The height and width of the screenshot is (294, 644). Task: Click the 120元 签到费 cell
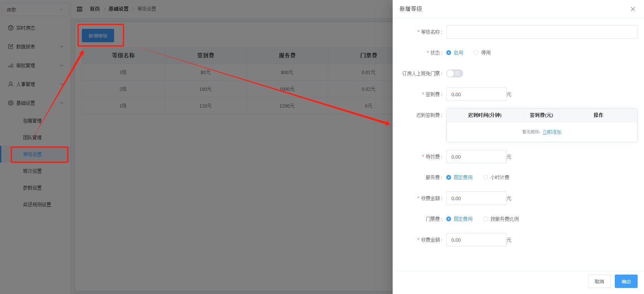coord(206,106)
